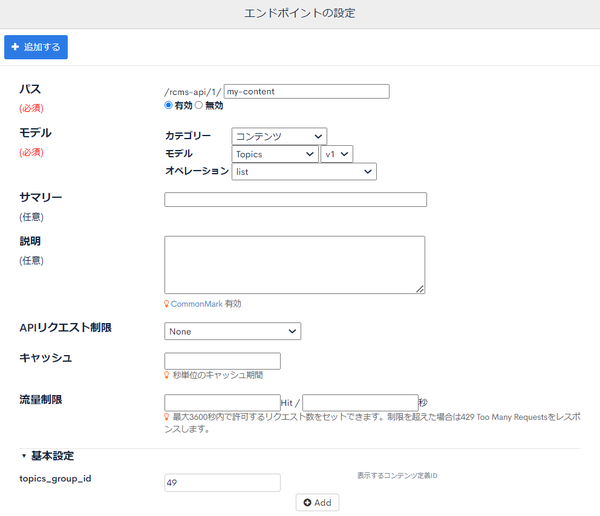This screenshot has width=600, height=516.
Task: Open the APIリクエスト制限 dropdown showing None
Action: 233,331
